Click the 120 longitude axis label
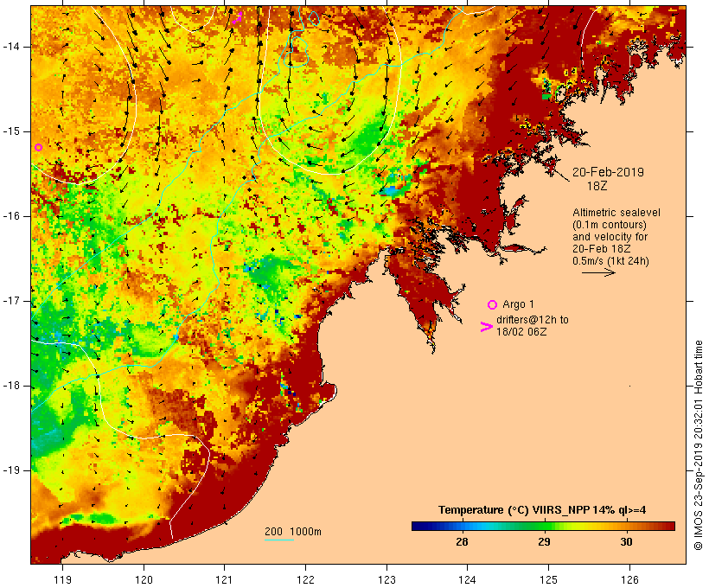709x588 pixels. tap(144, 579)
